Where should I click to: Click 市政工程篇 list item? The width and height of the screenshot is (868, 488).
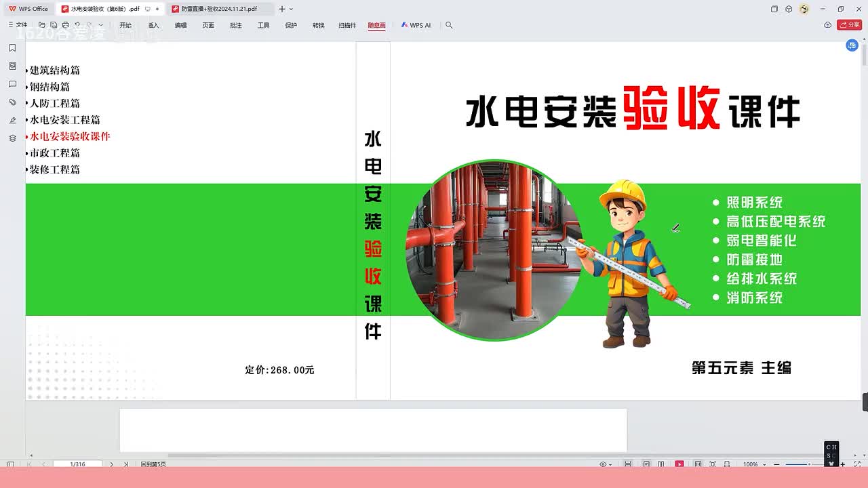click(x=55, y=153)
